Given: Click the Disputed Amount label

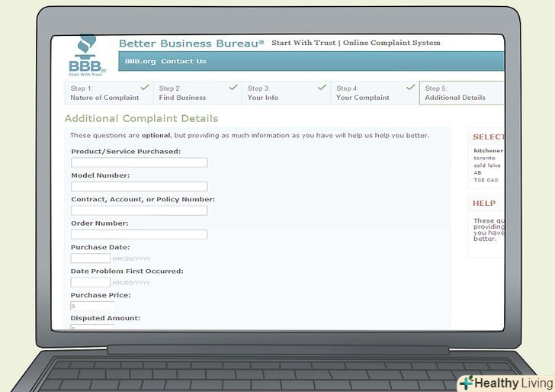Looking at the screenshot, I should tap(105, 318).
